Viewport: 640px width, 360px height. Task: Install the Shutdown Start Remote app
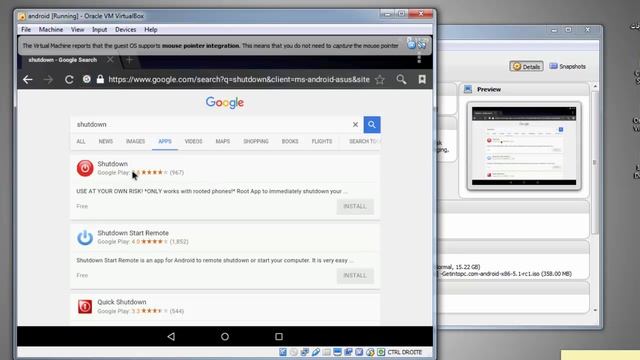[x=355, y=276]
